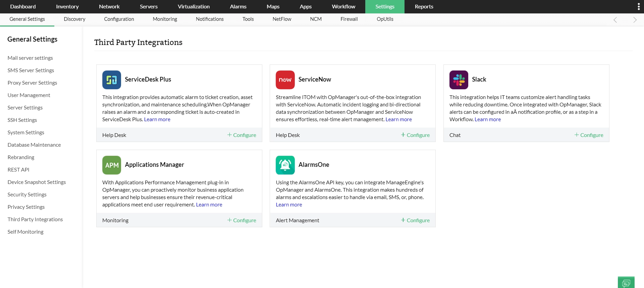The height and width of the screenshot is (288, 644).
Task: Switch to the Firewall tab
Action: [349, 19]
